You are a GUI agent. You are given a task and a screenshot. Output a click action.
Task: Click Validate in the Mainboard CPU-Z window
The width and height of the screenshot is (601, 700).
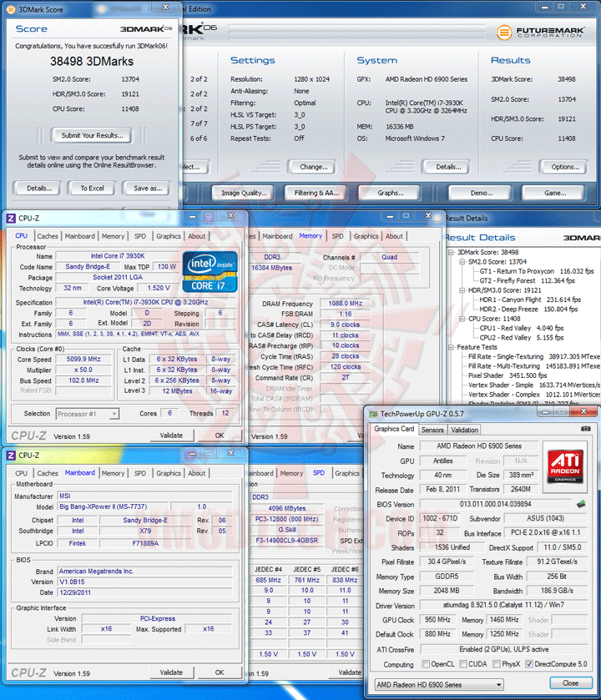(171, 672)
